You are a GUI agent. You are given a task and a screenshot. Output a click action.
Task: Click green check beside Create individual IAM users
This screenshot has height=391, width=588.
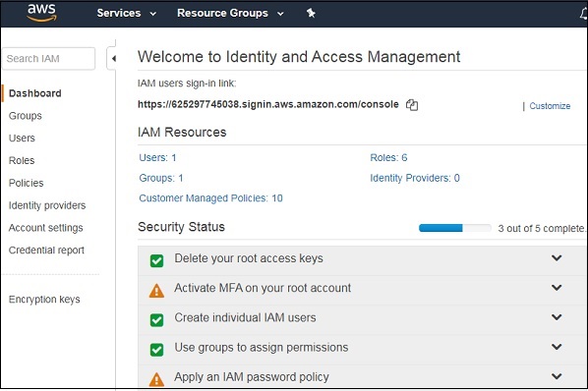pos(156,320)
